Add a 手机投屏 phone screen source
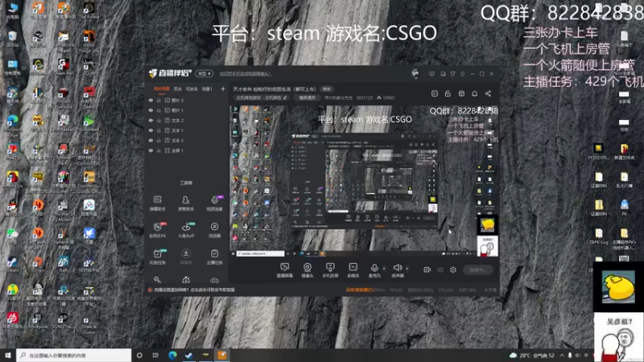Screen dimensions: 644x362 [330, 270]
